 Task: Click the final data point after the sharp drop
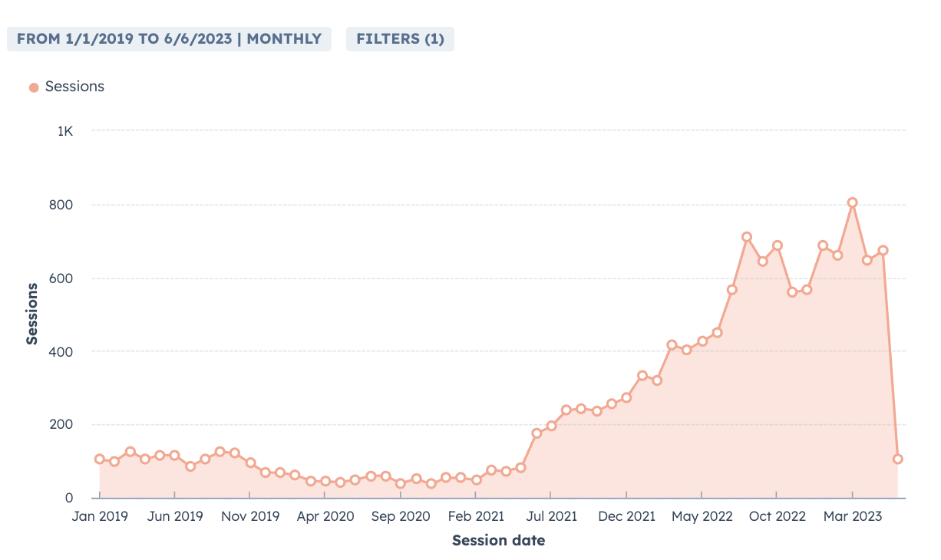pyautogui.click(x=897, y=459)
